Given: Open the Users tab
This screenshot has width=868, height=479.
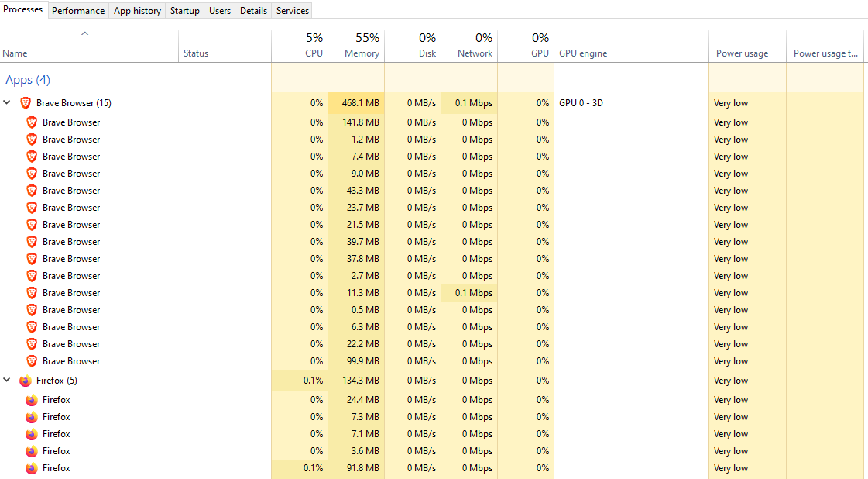Looking at the screenshot, I should (x=220, y=11).
